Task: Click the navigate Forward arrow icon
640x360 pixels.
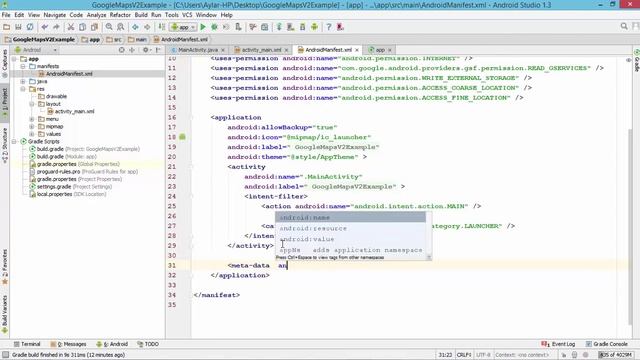Action: 147,27
